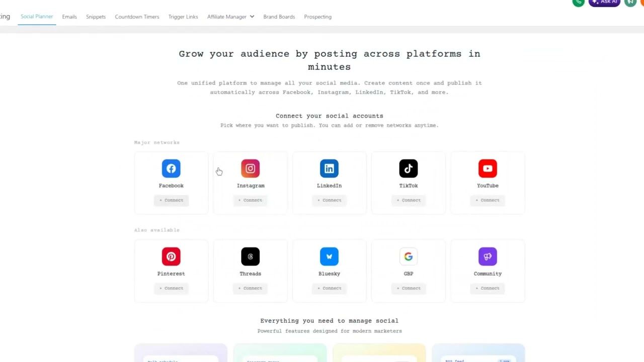Image resolution: width=644 pixels, height=362 pixels.
Task: Connect the Threads account
Action: (x=250, y=288)
